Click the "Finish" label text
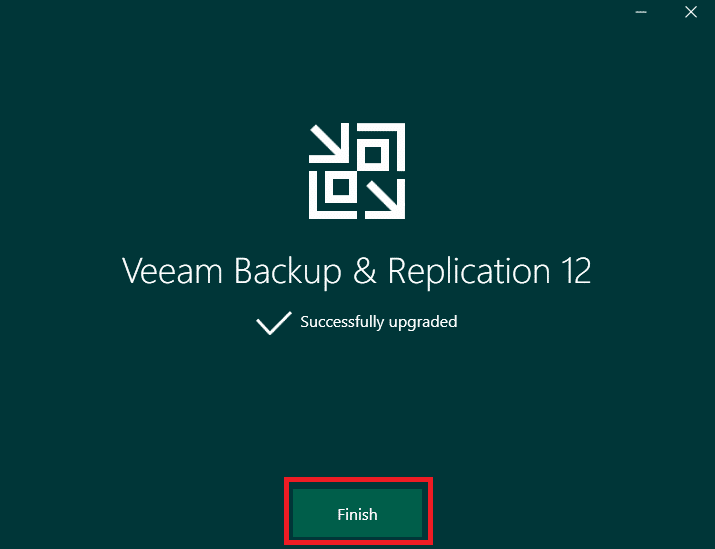Viewport: 715px width, 549px height. [x=357, y=514]
